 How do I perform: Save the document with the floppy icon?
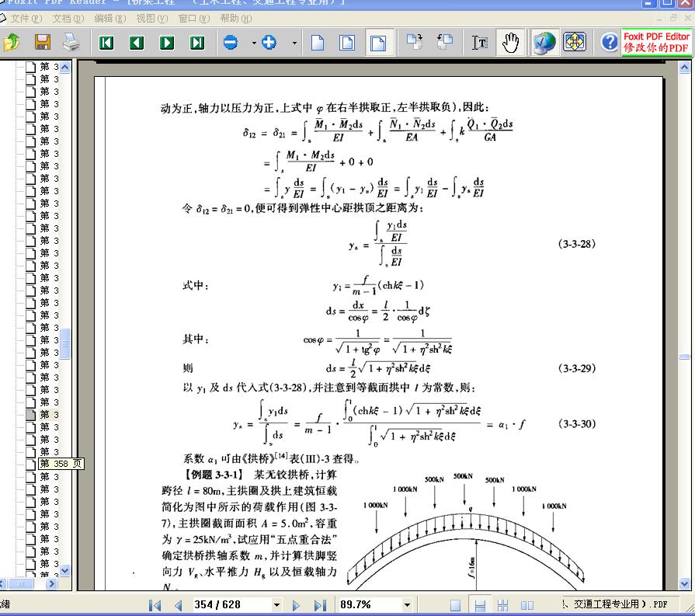coord(43,43)
